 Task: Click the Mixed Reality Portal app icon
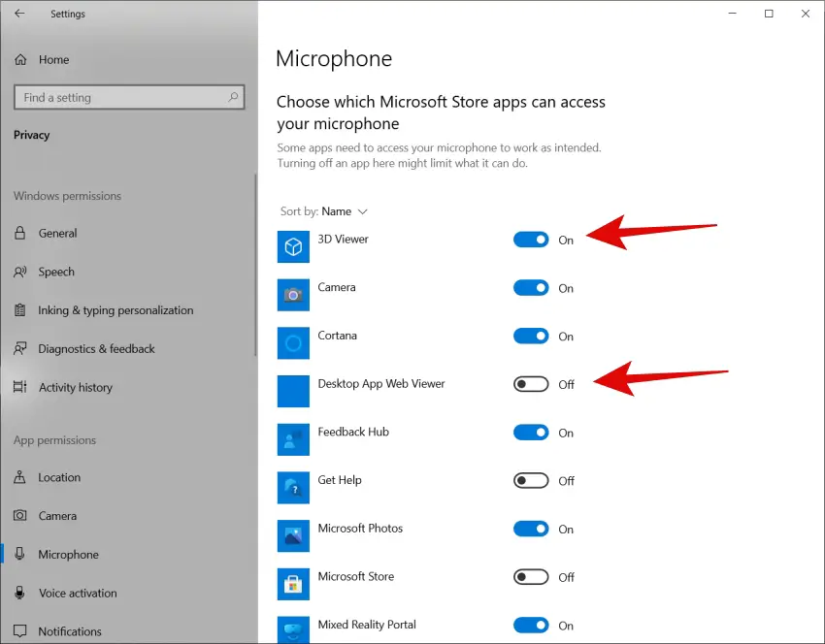pyautogui.click(x=293, y=629)
